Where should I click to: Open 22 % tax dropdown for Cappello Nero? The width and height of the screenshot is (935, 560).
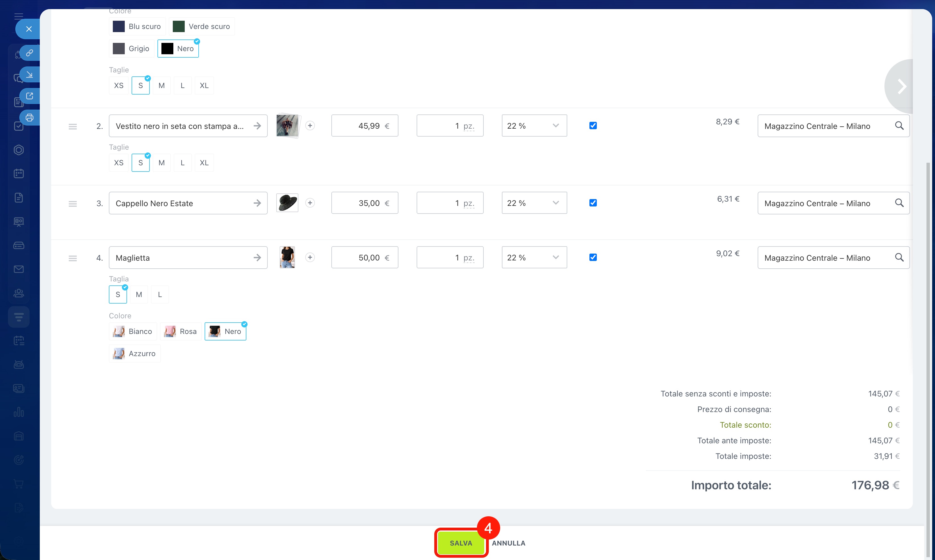pos(534,203)
